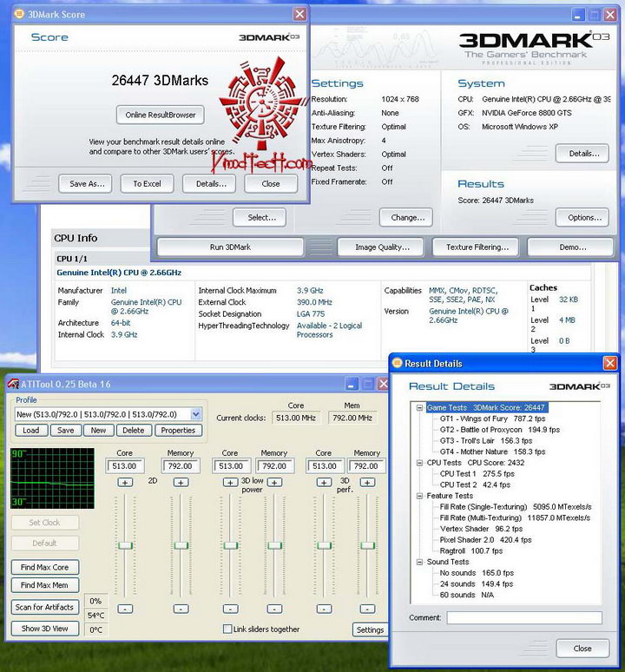625x672 pixels.
Task: Click the 3D perf Core clock field
Action: [x=325, y=466]
